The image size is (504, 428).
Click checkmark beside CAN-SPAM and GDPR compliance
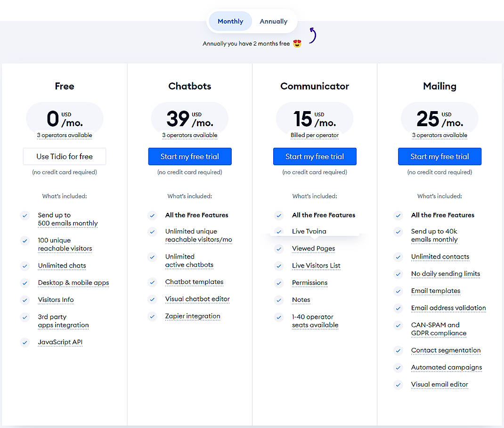(x=398, y=325)
